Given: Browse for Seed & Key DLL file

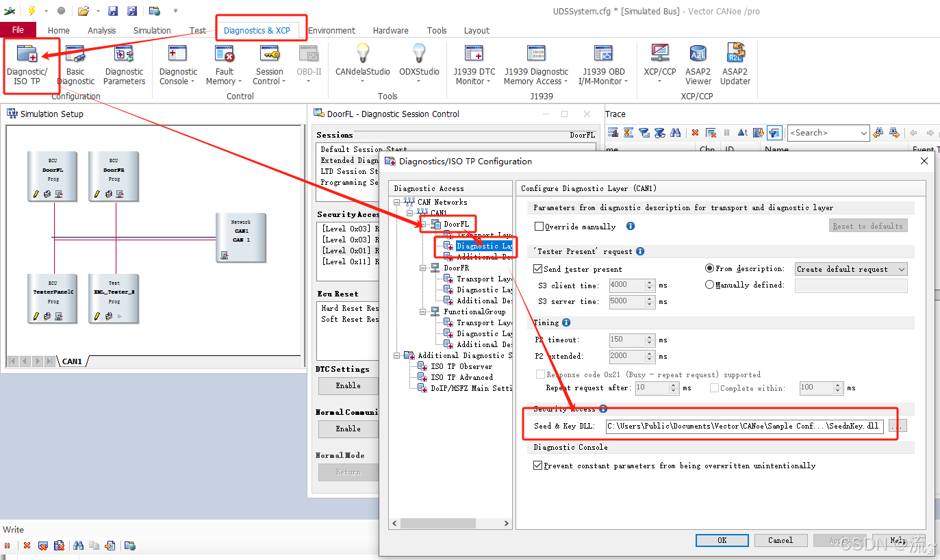Looking at the screenshot, I should point(898,426).
